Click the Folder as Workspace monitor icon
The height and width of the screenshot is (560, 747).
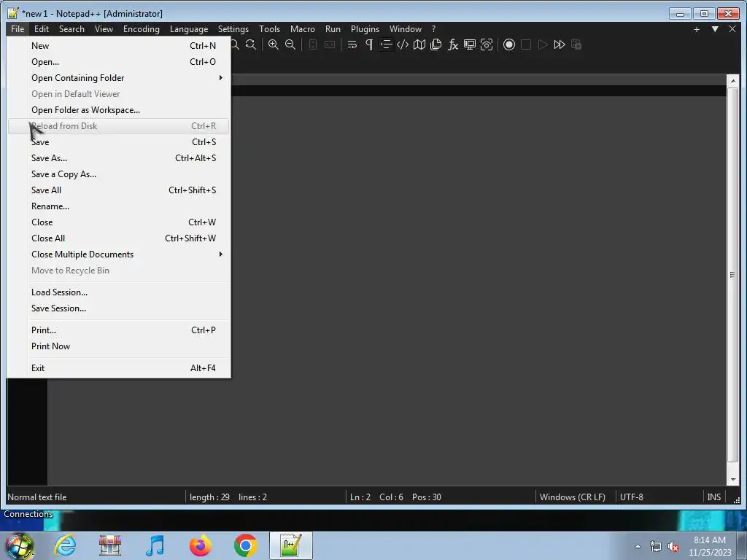point(470,44)
